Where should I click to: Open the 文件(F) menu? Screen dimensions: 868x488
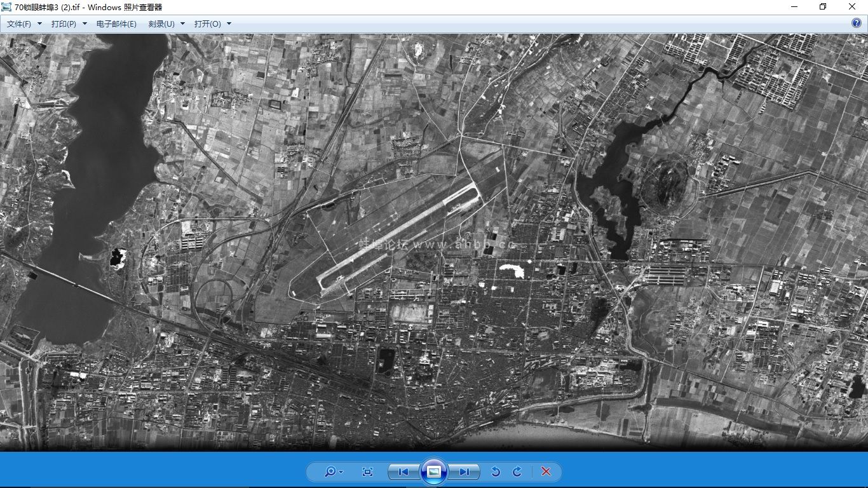[19, 24]
